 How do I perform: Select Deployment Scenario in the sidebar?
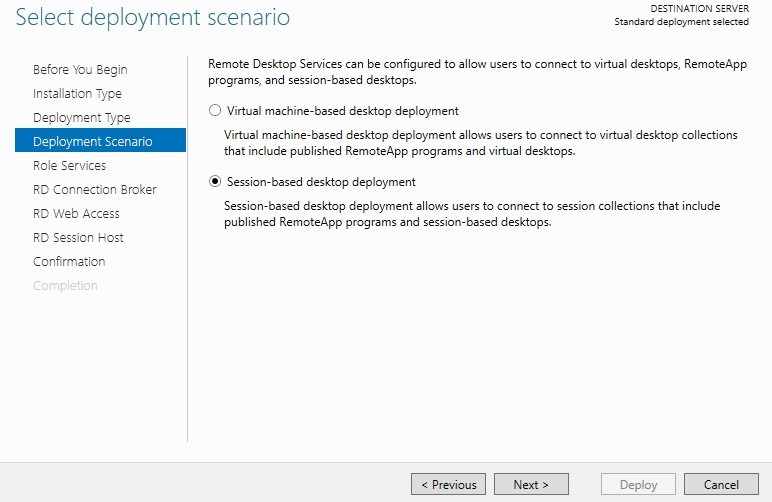click(x=100, y=140)
